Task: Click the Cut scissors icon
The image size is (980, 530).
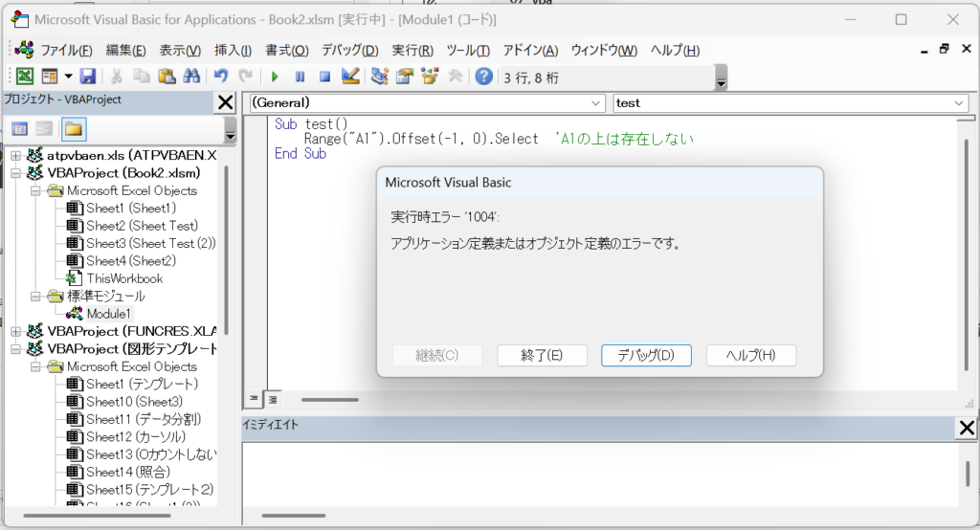Action: click(116, 77)
